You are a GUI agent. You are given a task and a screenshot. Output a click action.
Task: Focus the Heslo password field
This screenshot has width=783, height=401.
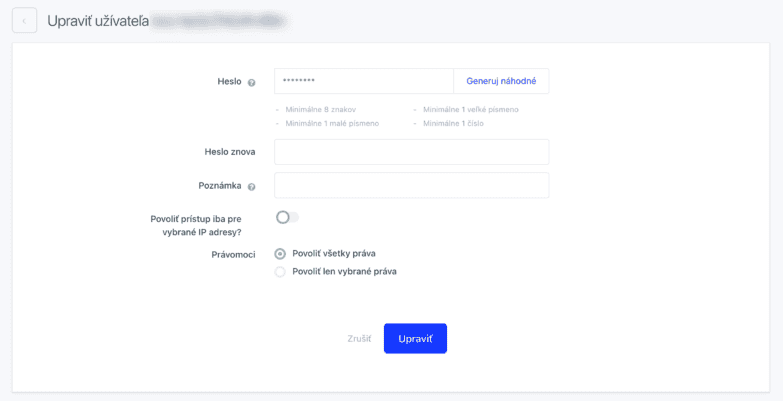[364, 81]
